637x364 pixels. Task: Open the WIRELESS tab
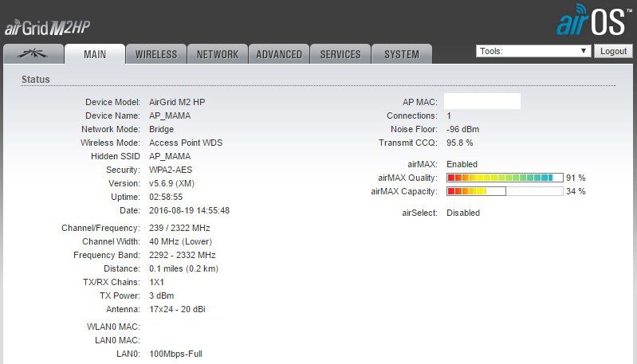point(156,54)
